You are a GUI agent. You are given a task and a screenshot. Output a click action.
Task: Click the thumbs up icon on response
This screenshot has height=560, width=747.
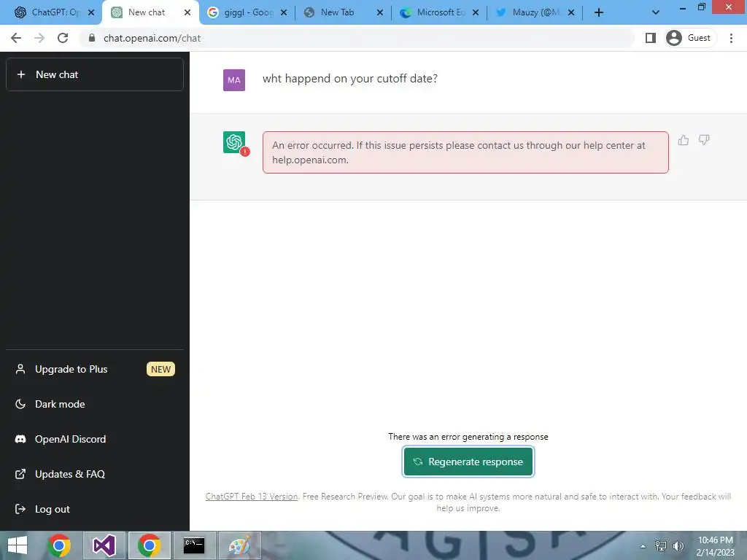pyautogui.click(x=683, y=140)
